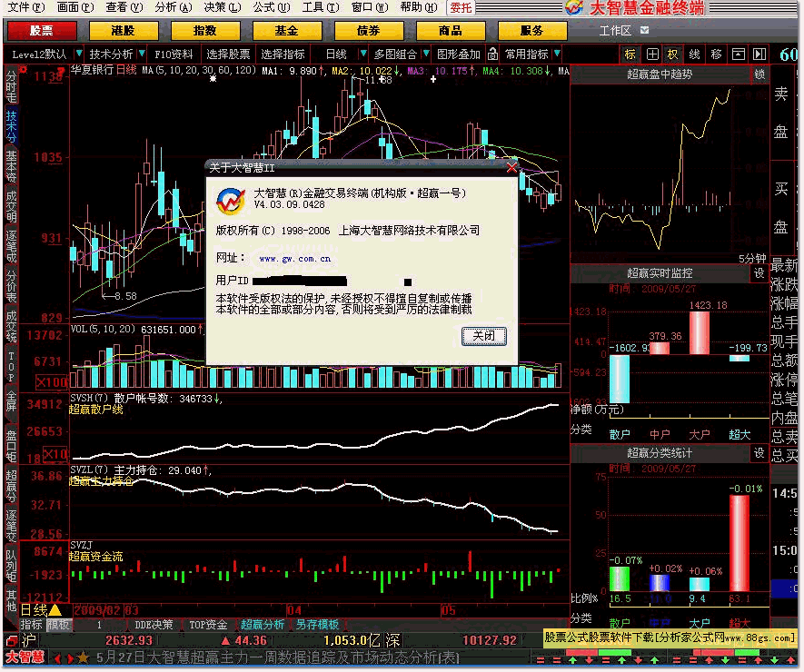Open the 成交统 sidebar tab

coord(11,328)
